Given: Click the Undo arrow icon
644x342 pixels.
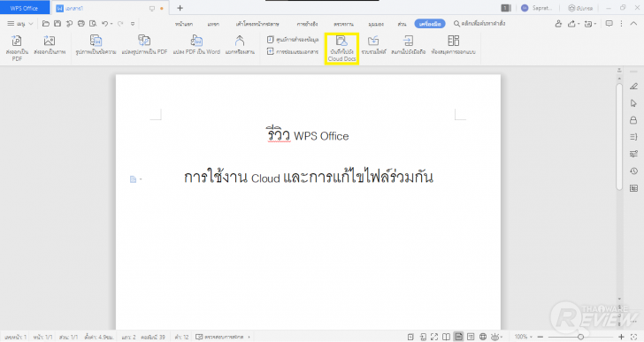Looking at the screenshot, I should (x=104, y=24).
